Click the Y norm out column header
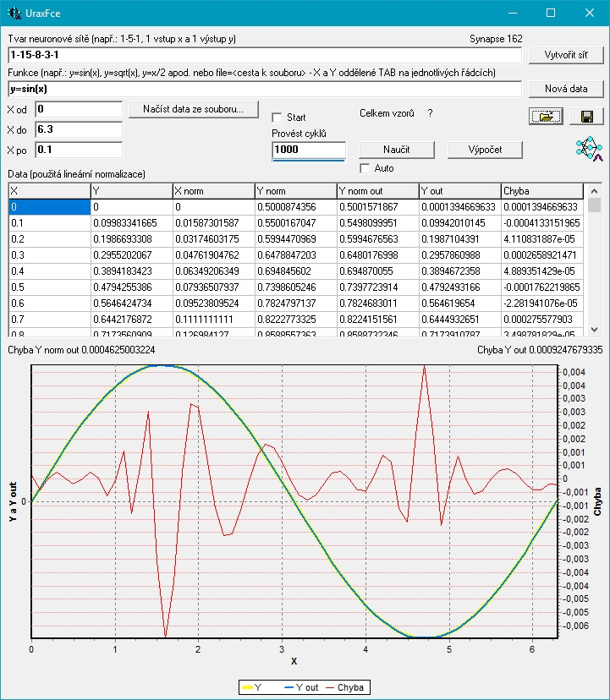Viewport: 610px width, 700px height. tap(378, 191)
